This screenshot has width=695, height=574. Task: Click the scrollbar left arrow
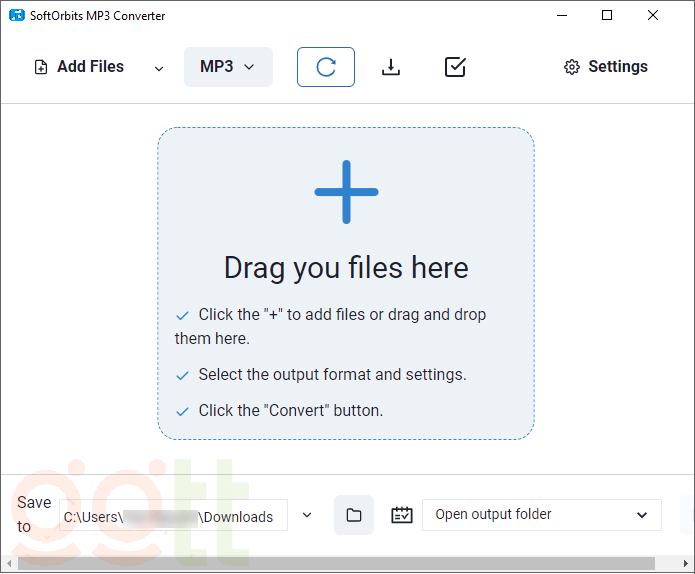point(8,564)
